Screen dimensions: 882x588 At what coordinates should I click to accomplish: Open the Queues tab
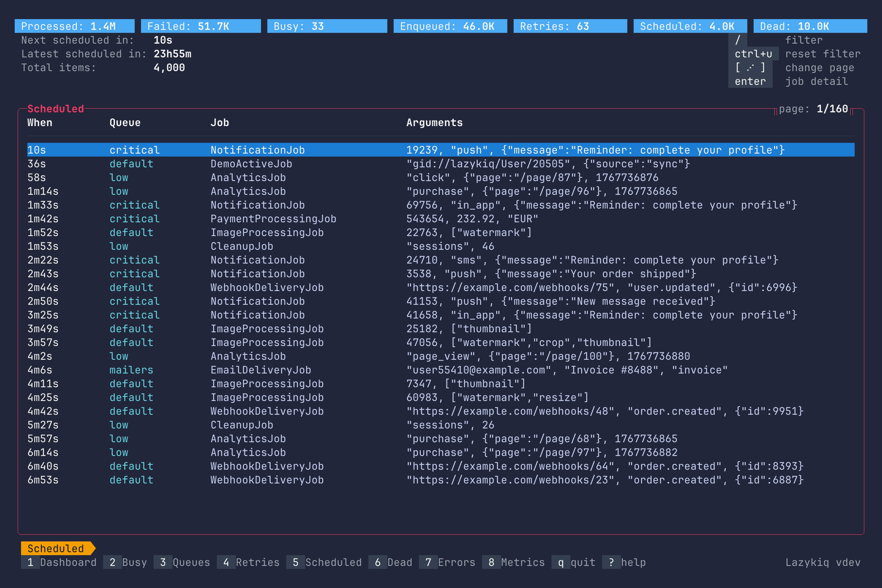pyautogui.click(x=182, y=562)
